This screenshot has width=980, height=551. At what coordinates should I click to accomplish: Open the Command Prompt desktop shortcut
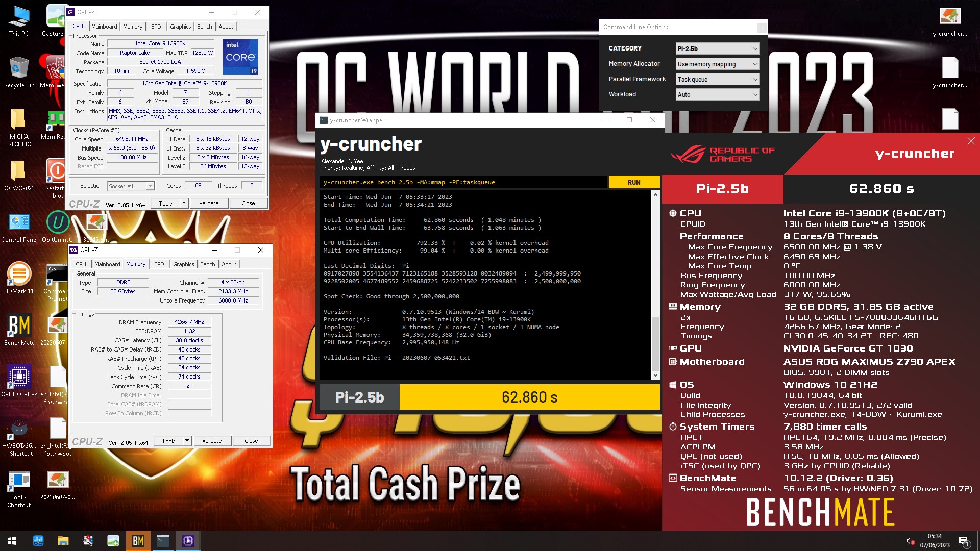pyautogui.click(x=56, y=282)
